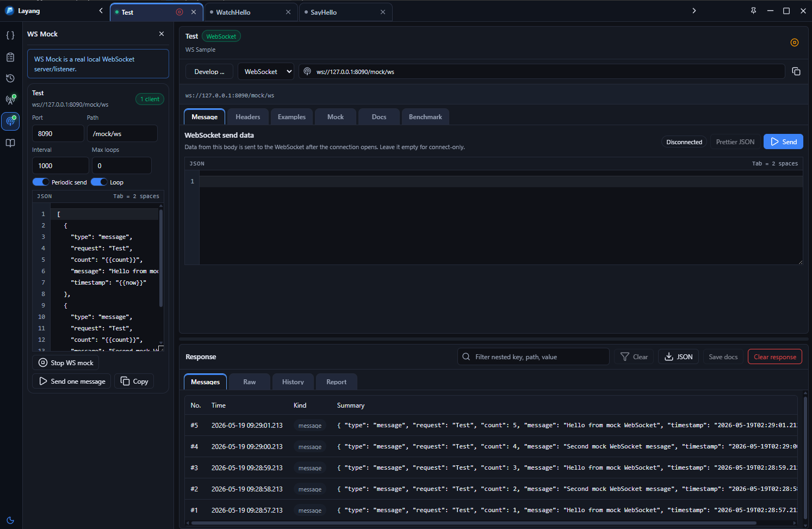Toggle the Periodic send switch

[x=41, y=182]
